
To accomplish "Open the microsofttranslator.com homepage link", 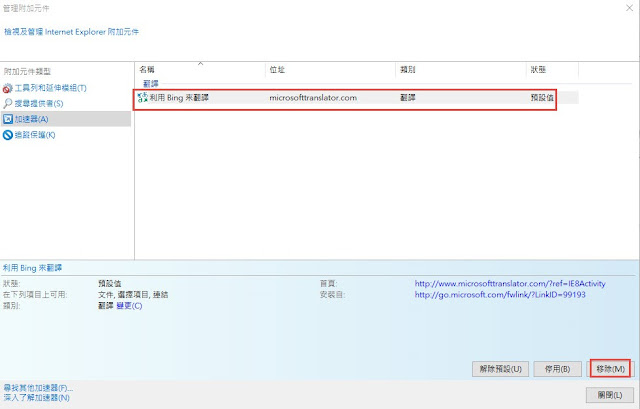I will point(510,283).
